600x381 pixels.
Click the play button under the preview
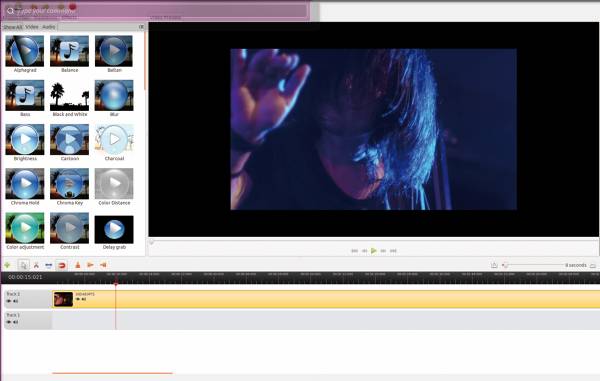click(x=374, y=251)
